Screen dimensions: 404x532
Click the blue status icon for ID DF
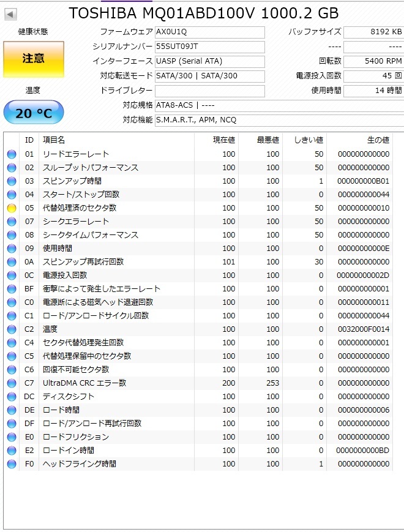[12, 424]
